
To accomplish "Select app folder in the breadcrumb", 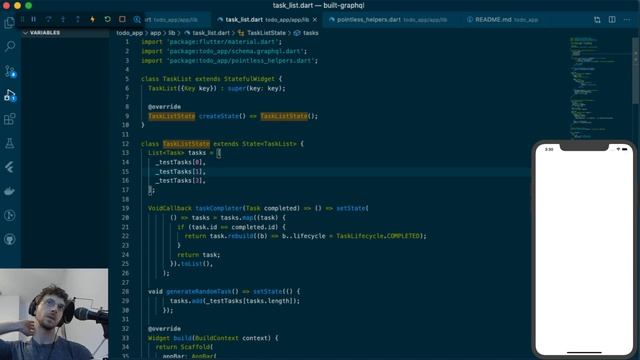I will click(156, 33).
